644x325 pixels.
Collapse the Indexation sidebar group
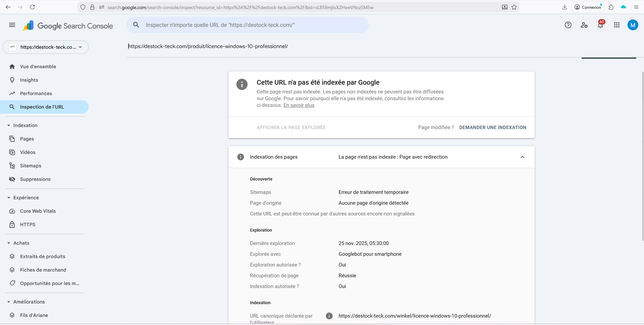tap(9, 125)
